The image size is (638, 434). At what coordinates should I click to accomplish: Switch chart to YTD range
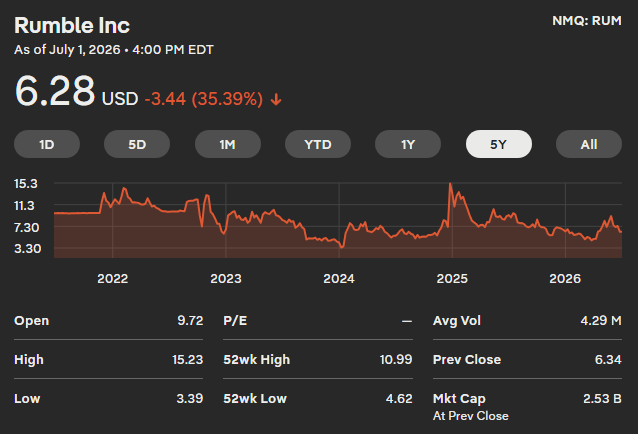point(318,144)
